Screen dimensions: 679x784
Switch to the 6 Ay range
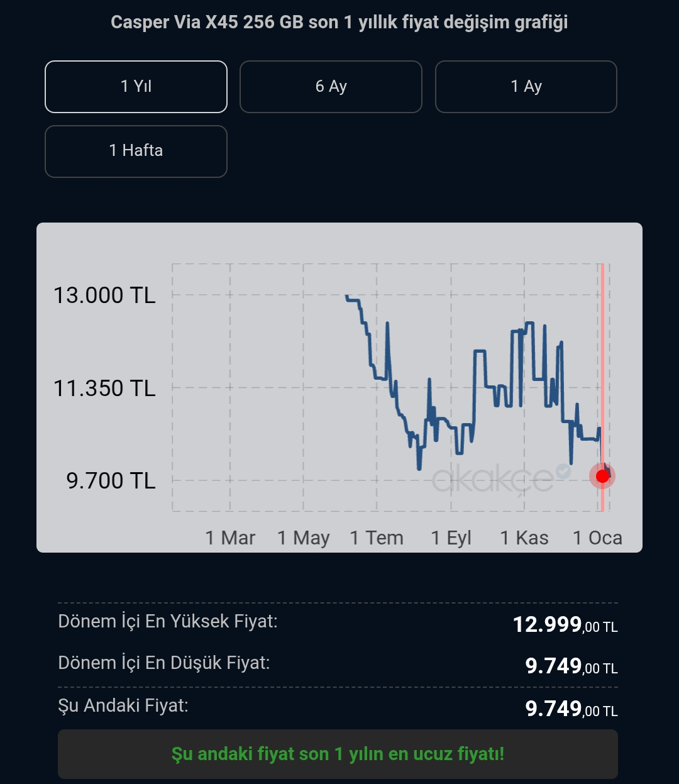(x=331, y=87)
